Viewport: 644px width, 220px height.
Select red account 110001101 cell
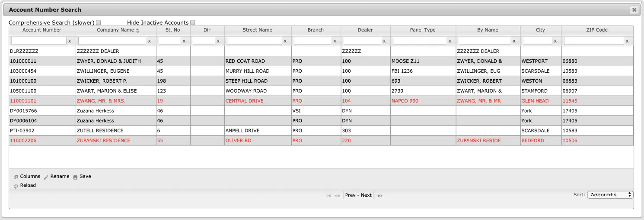point(42,101)
